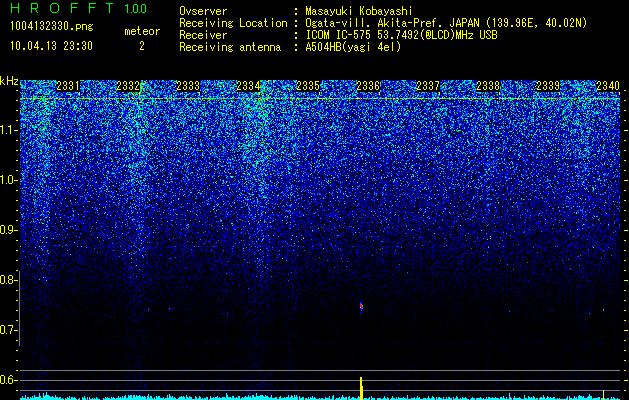Click time marker 2334
Screen dimensions: 629x400
[x=248, y=85]
